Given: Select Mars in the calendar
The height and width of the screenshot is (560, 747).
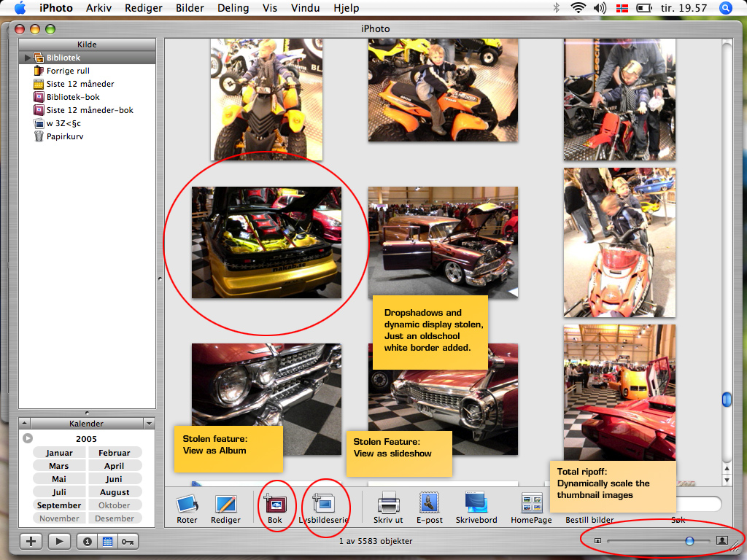Looking at the screenshot, I should [59, 466].
